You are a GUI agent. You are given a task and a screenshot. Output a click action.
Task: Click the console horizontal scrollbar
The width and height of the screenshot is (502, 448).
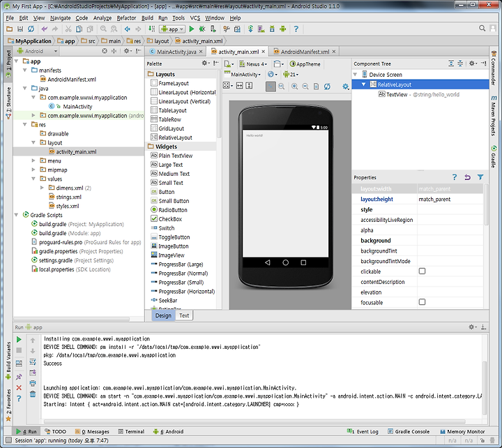pos(254,421)
